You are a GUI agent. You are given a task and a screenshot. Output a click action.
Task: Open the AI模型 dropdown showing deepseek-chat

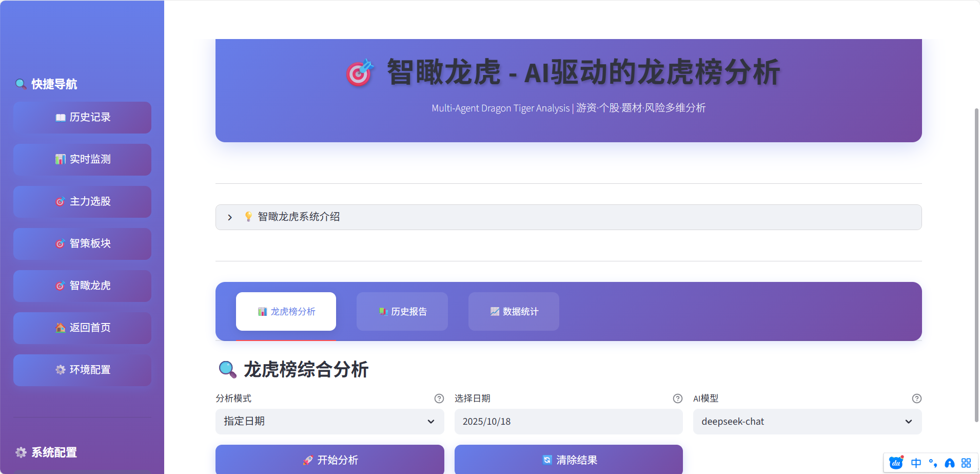807,422
